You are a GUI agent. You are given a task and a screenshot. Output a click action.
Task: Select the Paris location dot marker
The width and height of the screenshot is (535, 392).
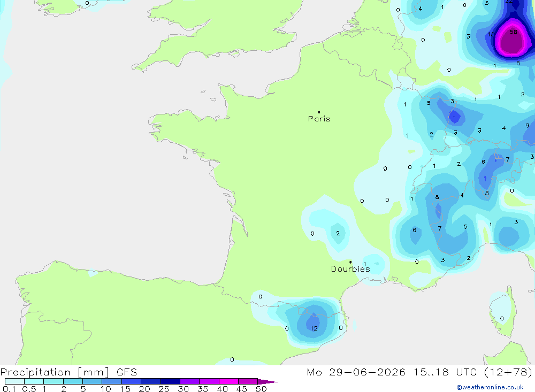point(319,112)
